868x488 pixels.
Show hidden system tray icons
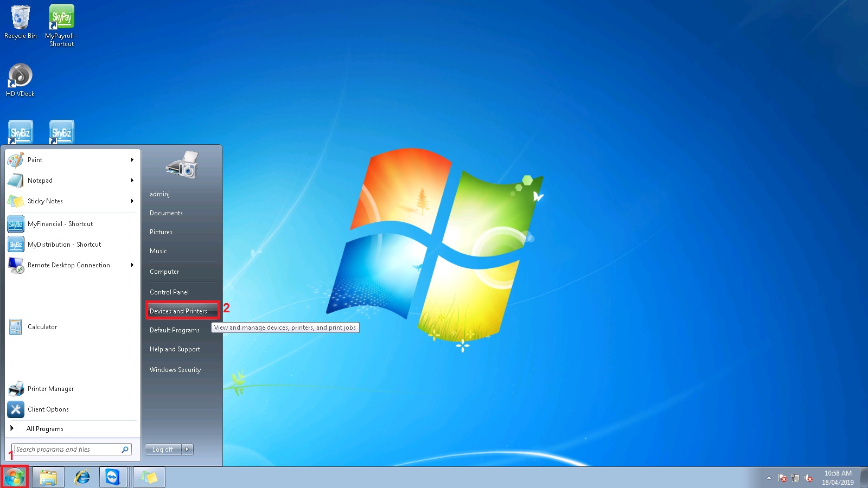(x=769, y=478)
